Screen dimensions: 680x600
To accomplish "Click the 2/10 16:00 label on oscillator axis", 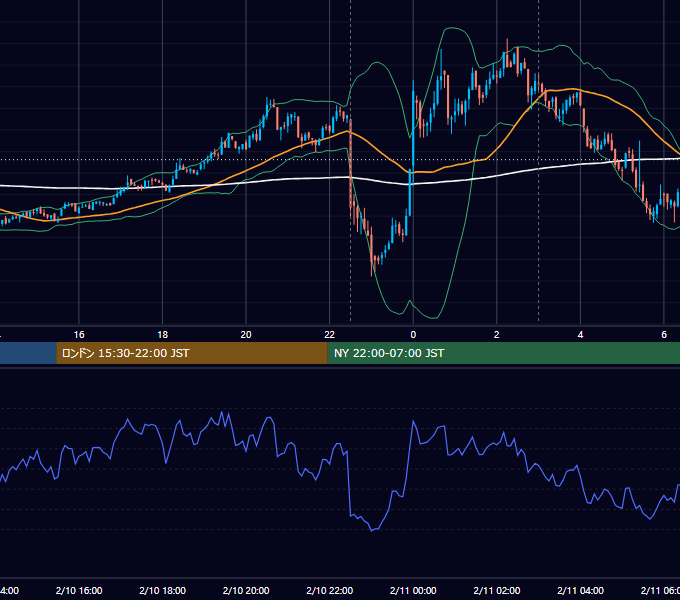I will pos(79,590).
